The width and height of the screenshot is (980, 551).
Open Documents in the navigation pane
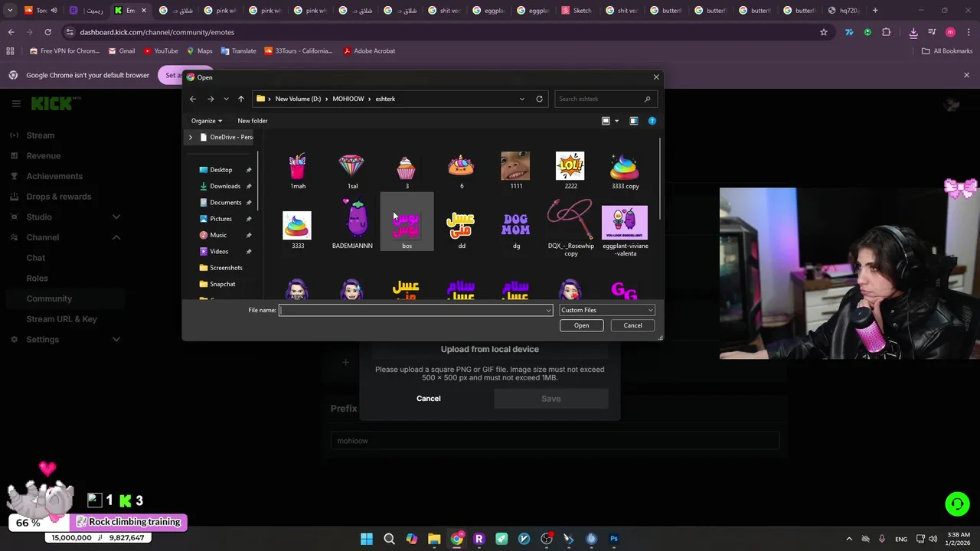pos(225,202)
